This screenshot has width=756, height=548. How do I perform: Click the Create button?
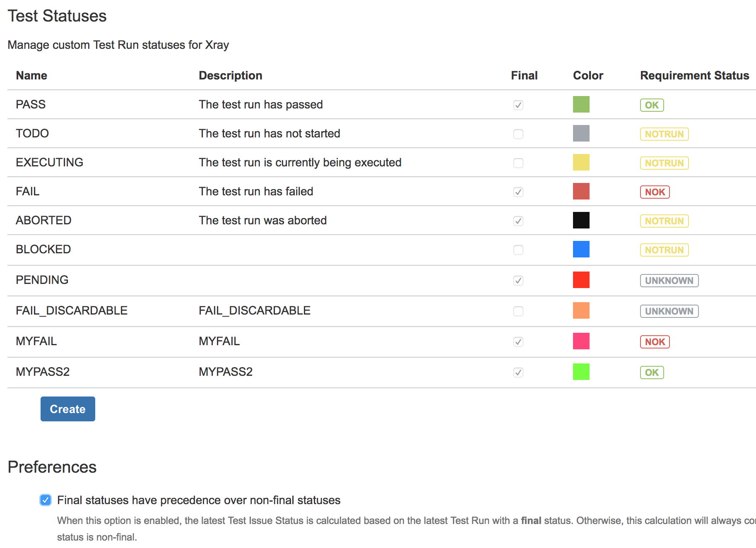pos(68,409)
